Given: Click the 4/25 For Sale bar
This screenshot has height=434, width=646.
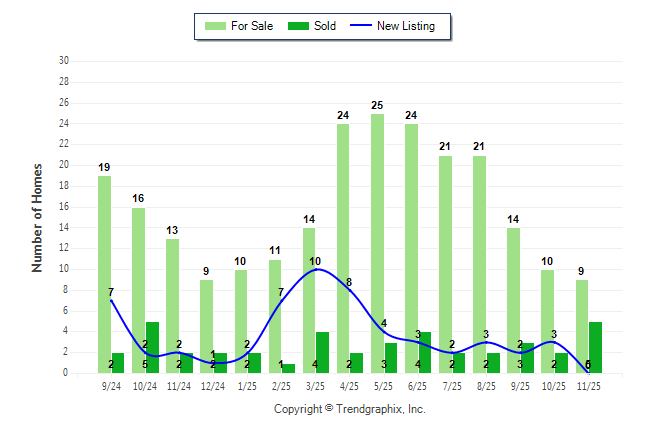Looking at the screenshot, I should pyautogui.click(x=343, y=248).
